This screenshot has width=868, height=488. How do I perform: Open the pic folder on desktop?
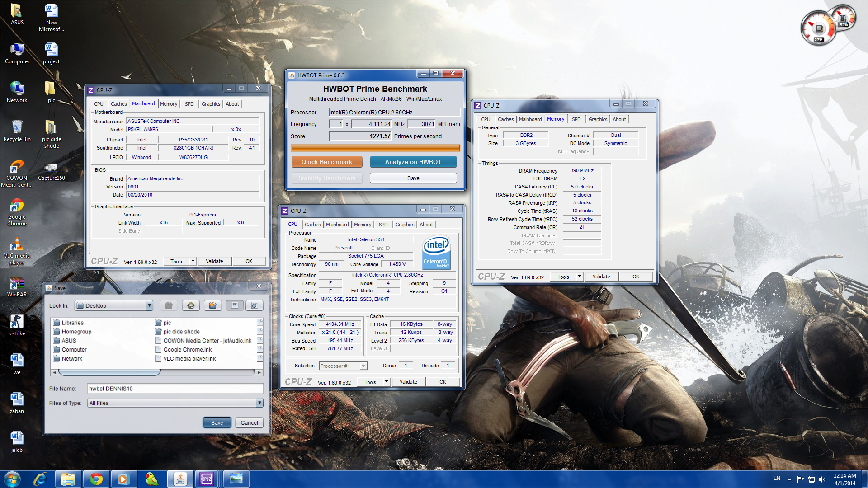coord(52,92)
